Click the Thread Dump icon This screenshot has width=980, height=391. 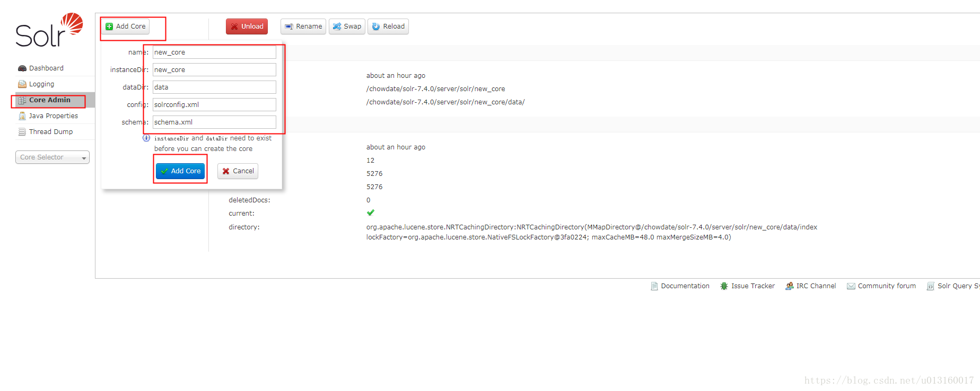coord(22,132)
